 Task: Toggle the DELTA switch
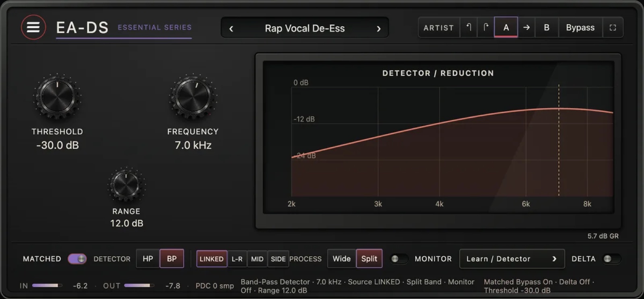click(611, 259)
